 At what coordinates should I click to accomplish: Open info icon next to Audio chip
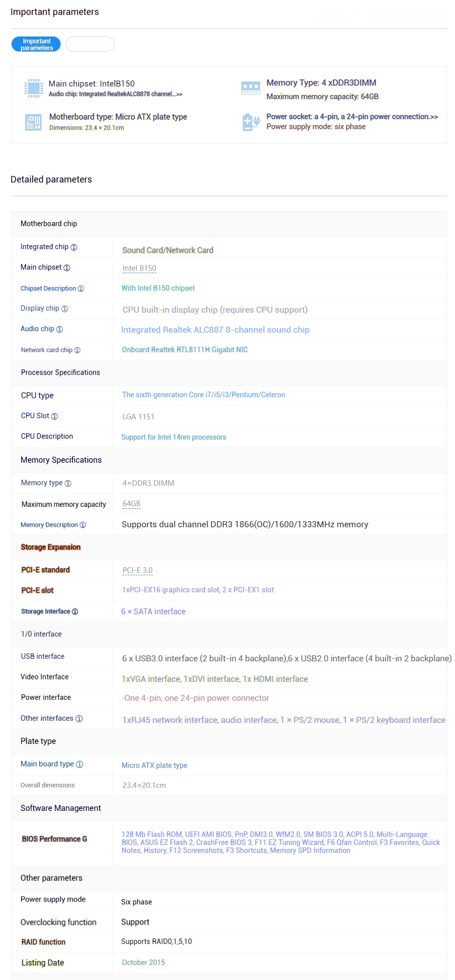60,329
